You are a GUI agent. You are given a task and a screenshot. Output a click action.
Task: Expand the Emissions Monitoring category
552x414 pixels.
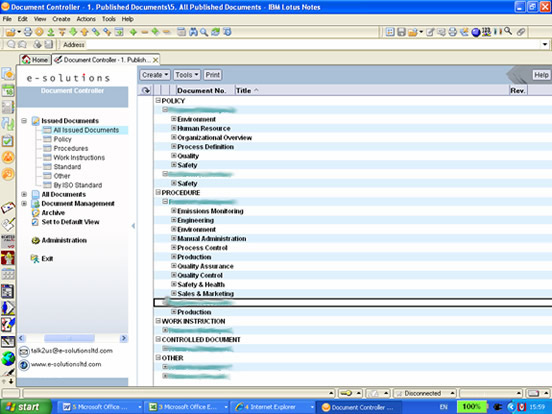click(174, 211)
